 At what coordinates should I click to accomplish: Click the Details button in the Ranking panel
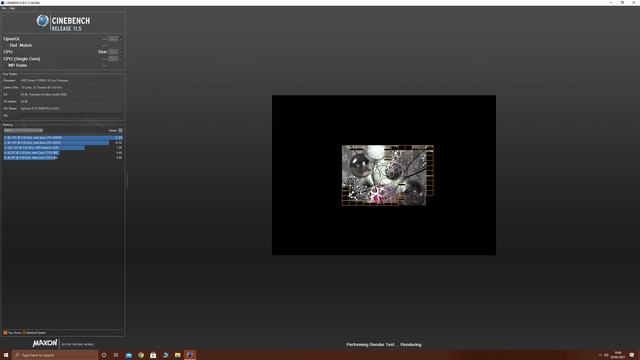pos(120,131)
